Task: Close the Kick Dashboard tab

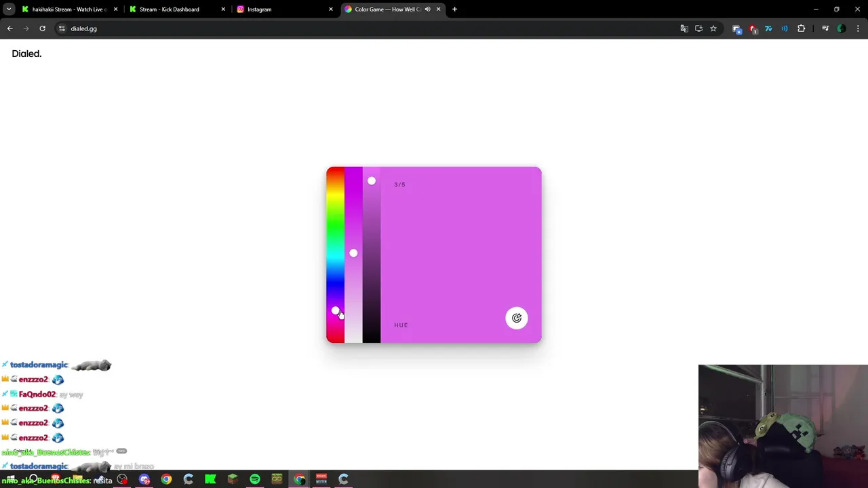Action: point(223,9)
